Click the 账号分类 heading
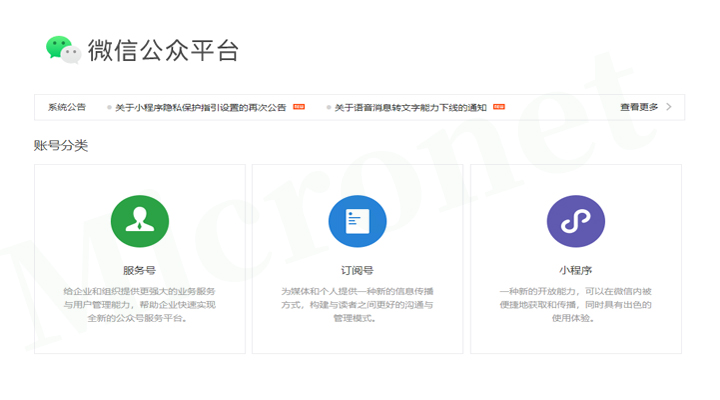Viewport: 720px width, 400px height. click(61, 146)
